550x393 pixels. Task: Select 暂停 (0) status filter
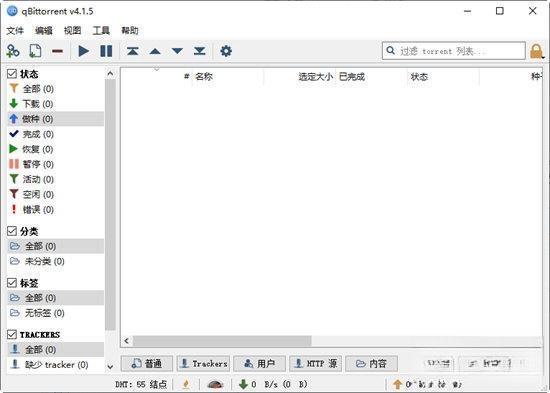(55, 164)
